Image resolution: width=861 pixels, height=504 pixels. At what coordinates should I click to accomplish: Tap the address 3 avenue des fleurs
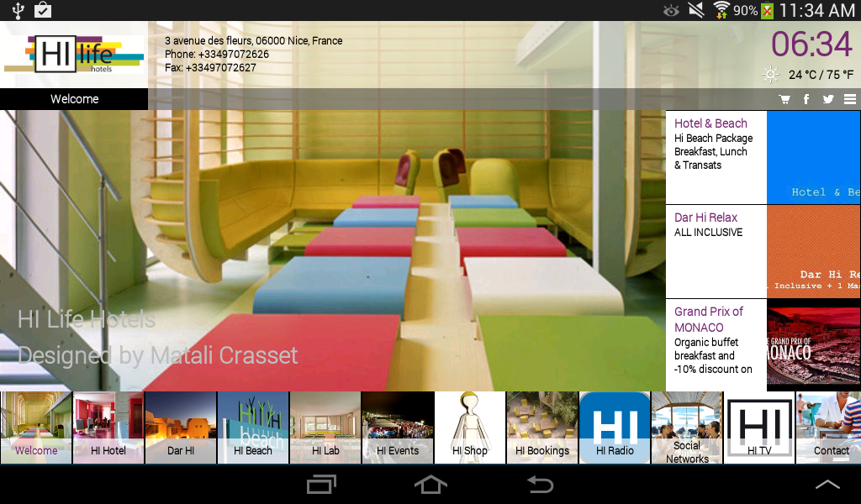(253, 40)
